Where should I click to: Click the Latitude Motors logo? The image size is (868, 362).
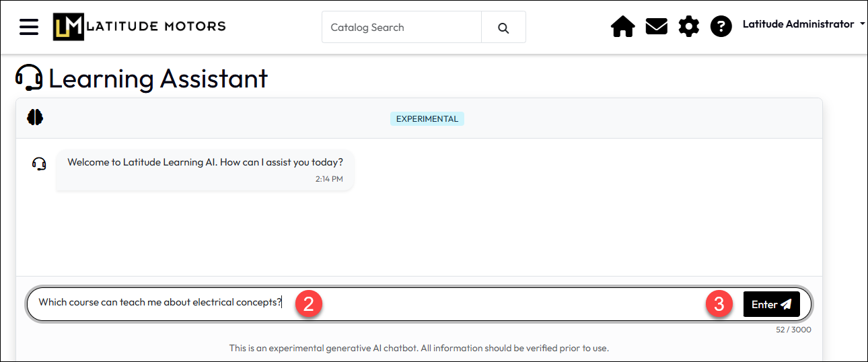pos(139,27)
